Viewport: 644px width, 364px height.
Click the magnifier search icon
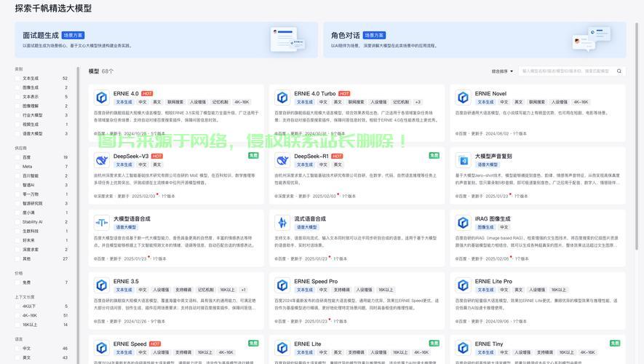tap(619, 71)
